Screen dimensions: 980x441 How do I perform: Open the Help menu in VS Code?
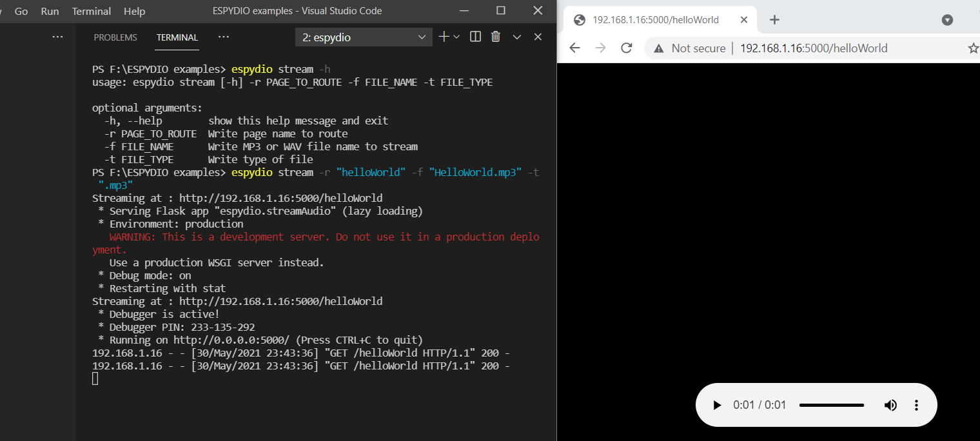click(x=134, y=11)
